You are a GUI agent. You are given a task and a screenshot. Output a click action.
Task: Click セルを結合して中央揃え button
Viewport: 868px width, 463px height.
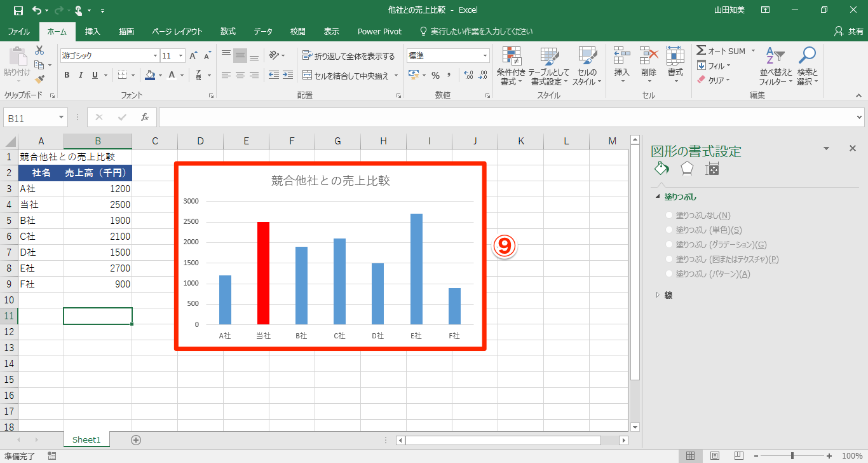click(350, 75)
